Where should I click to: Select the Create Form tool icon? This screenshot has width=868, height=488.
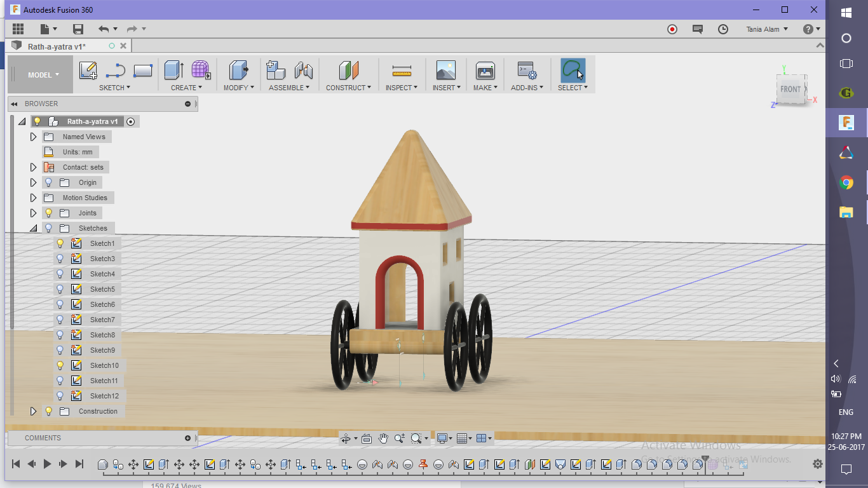tap(201, 70)
